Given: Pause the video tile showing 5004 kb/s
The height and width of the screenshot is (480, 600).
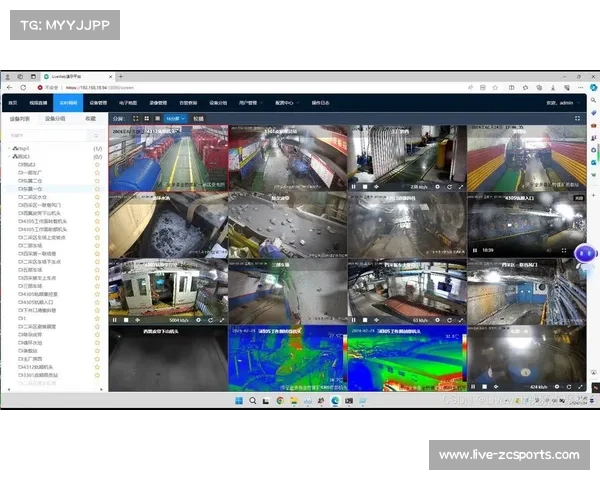Looking at the screenshot, I should [x=115, y=320].
